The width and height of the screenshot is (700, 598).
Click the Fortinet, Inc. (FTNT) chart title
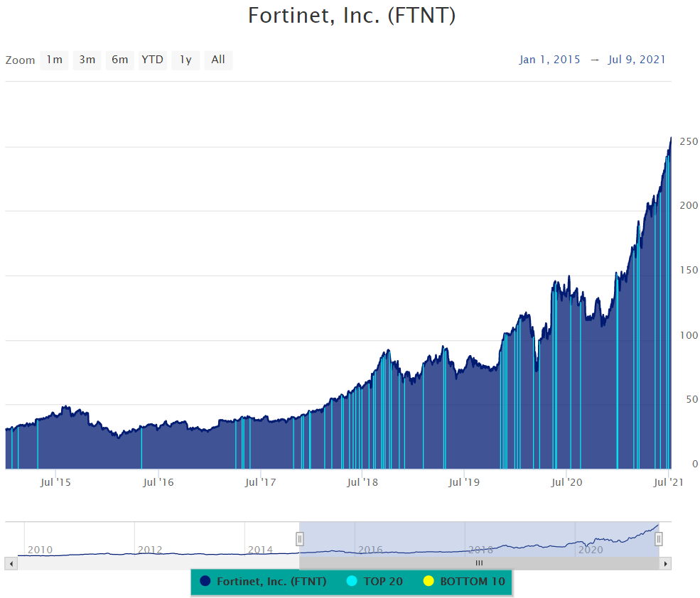[x=352, y=16]
